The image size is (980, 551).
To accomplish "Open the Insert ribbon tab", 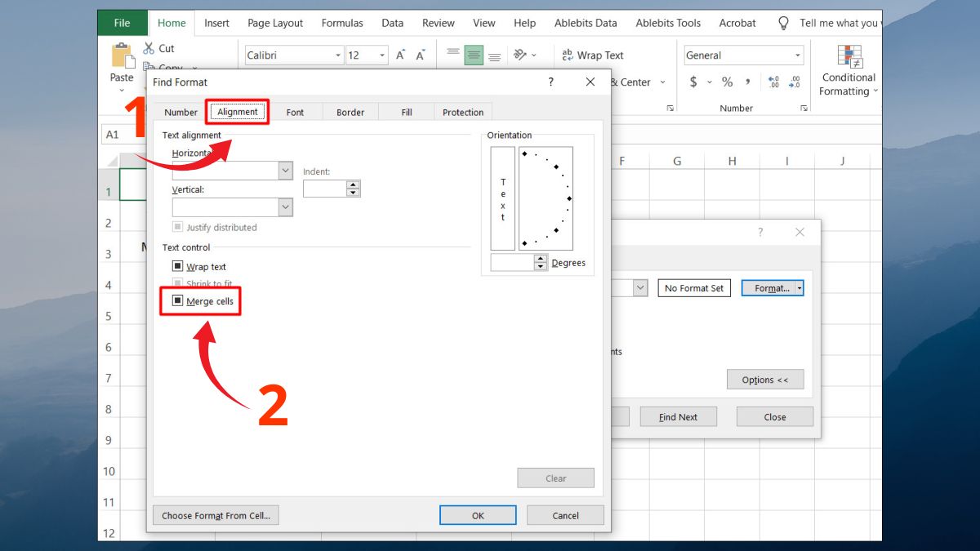I will click(216, 23).
